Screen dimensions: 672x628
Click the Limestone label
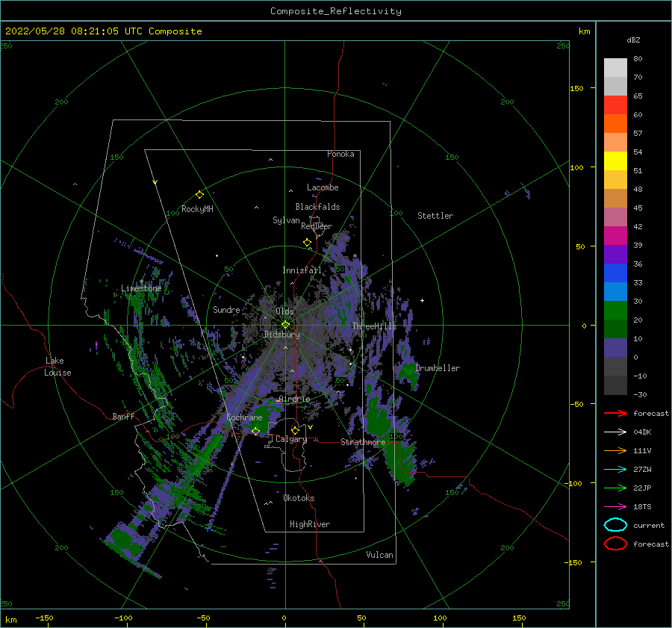(141, 288)
